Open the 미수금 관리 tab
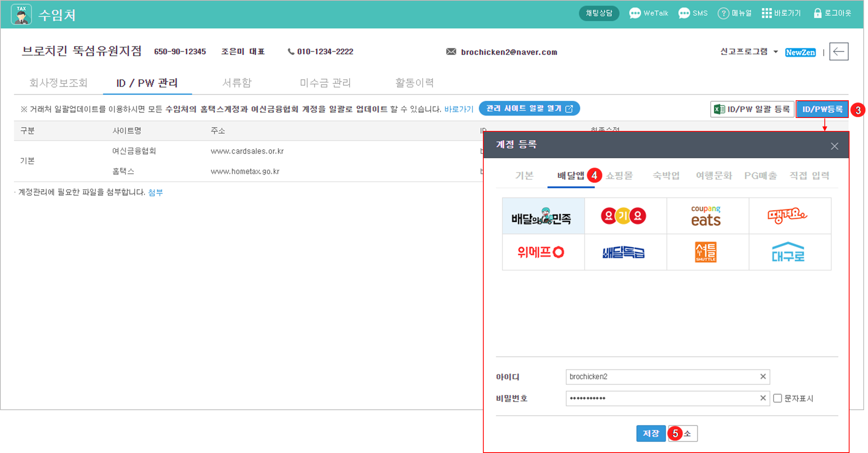 coord(325,83)
